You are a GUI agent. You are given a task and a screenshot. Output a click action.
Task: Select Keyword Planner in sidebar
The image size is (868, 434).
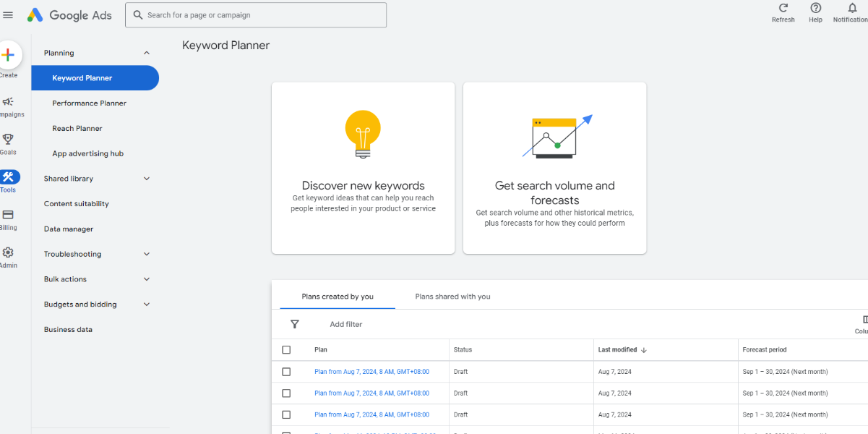[x=95, y=78]
